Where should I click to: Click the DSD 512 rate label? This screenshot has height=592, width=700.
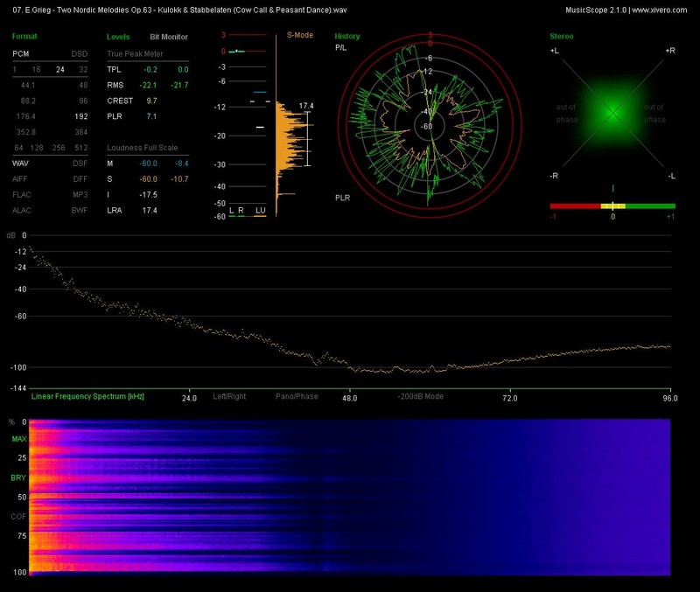point(81,148)
